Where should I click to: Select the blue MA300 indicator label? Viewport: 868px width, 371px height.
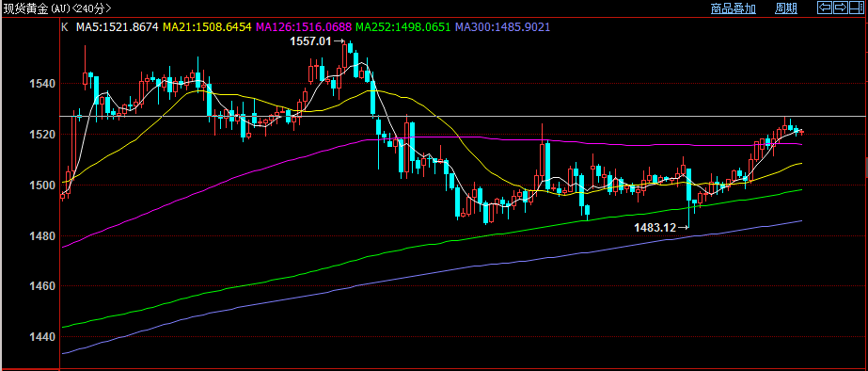click(x=502, y=26)
